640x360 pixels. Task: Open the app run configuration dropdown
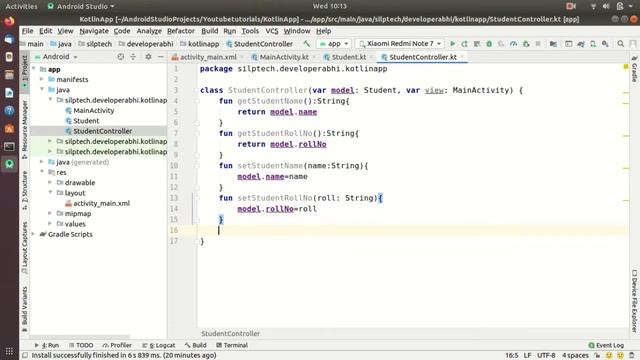coord(334,44)
